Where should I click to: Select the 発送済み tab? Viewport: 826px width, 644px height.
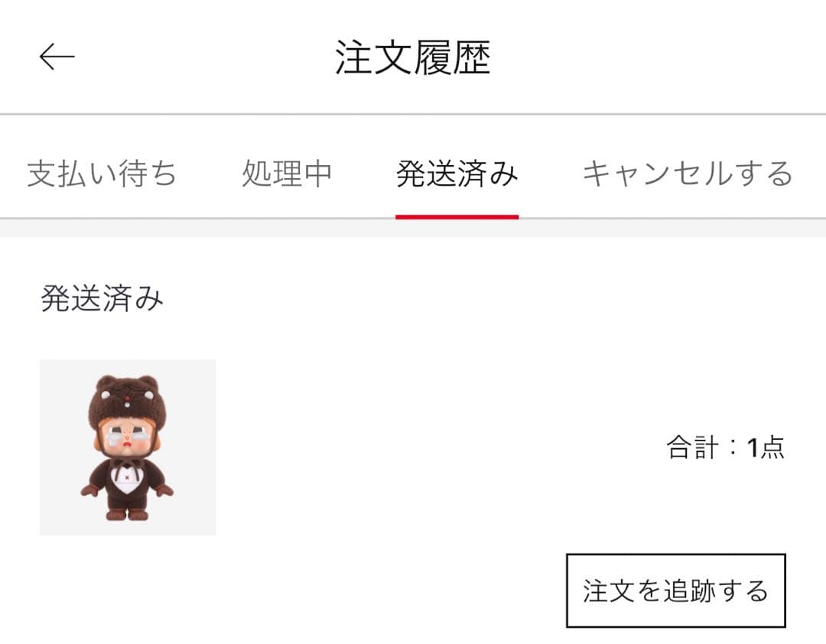[x=457, y=174]
